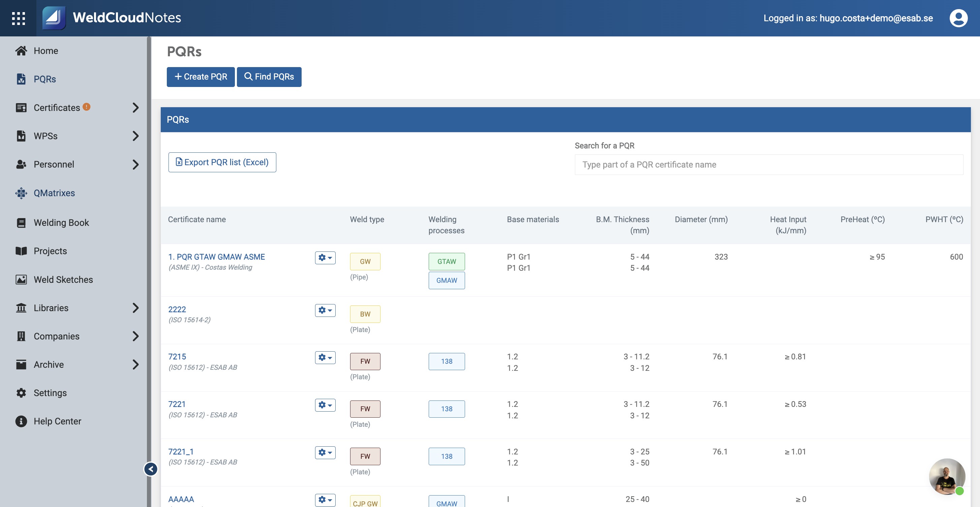Open gear dropdown for PQR AAAAA

[x=325, y=500]
